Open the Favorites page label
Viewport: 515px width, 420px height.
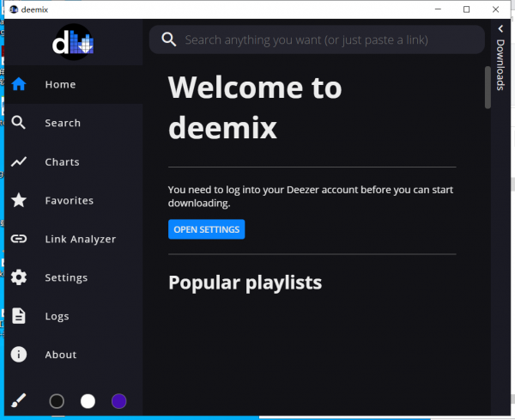pyautogui.click(x=70, y=200)
